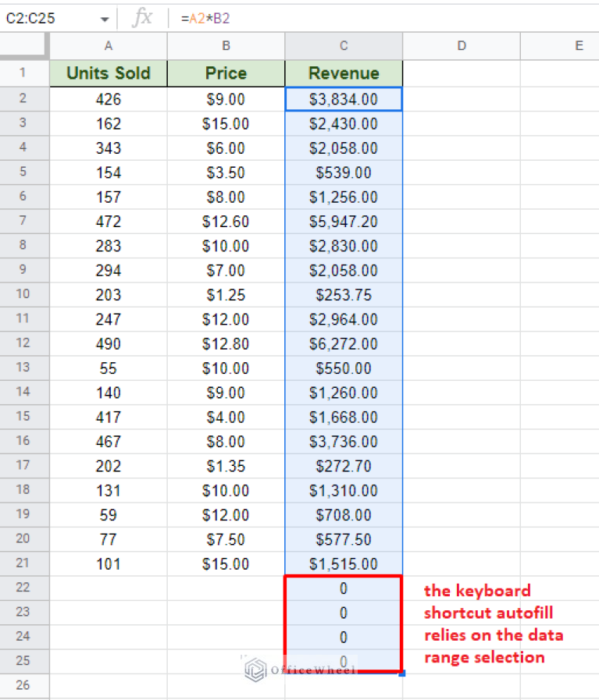Select the cell containing 426 units
599x700 pixels.
tap(108, 98)
